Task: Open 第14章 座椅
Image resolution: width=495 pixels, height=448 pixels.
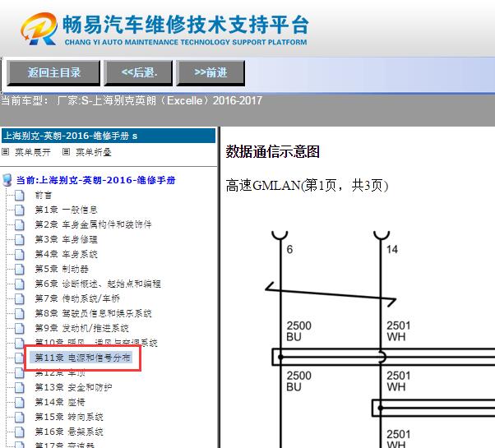Action: [60, 402]
